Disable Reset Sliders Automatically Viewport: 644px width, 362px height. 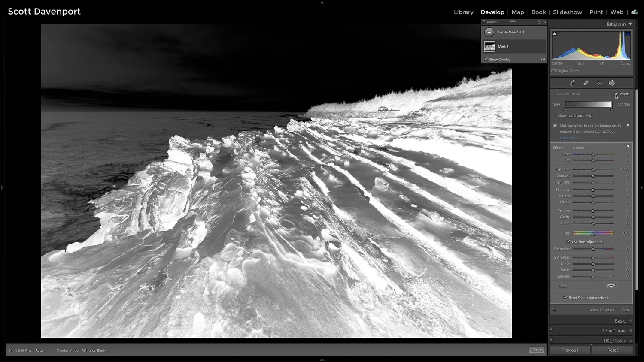point(565,297)
